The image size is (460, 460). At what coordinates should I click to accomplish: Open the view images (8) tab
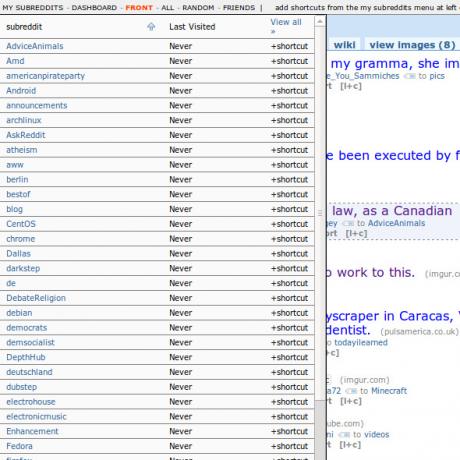pos(412,45)
